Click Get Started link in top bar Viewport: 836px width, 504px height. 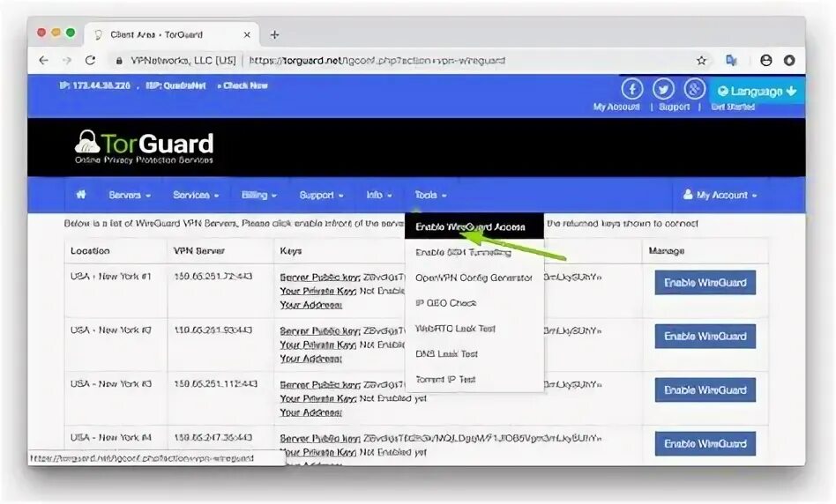[733, 107]
